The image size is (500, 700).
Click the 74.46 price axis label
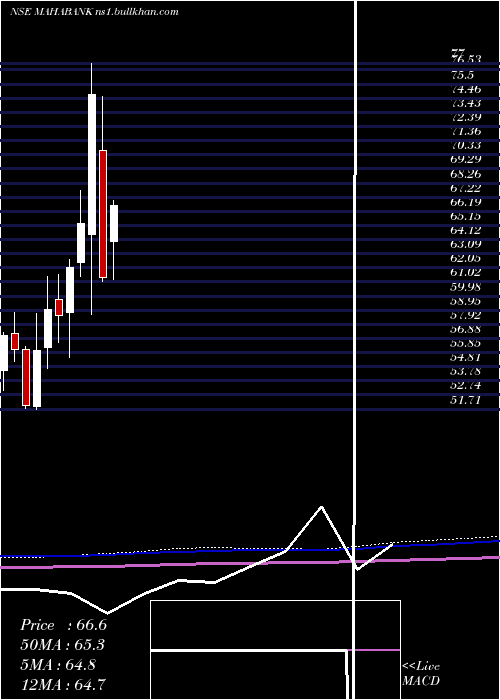click(466, 89)
